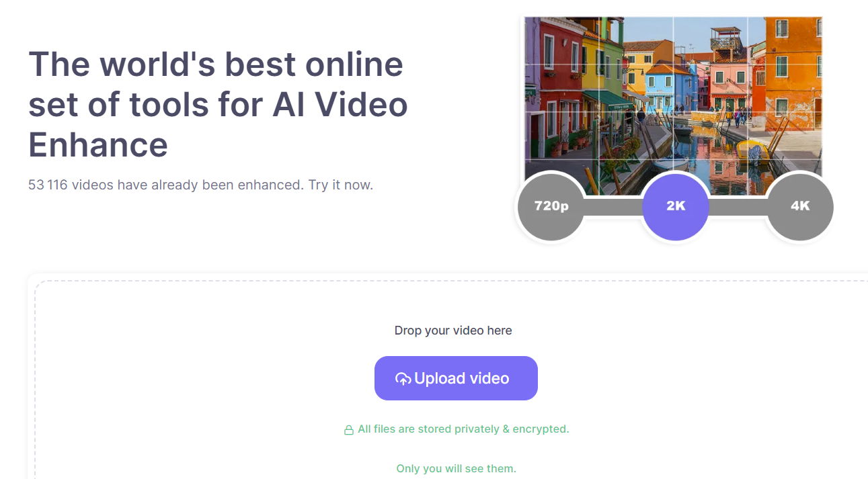Viewport: 868px width, 479px height.
Task: Click the colorful canal houses preview image
Action: [673, 106]
